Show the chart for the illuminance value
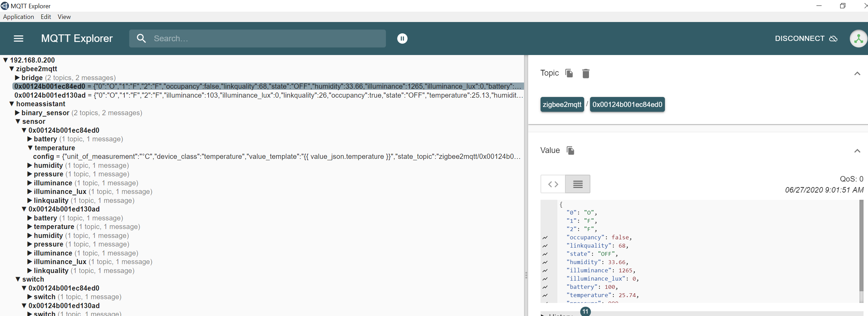 click(x=545, y=271)
